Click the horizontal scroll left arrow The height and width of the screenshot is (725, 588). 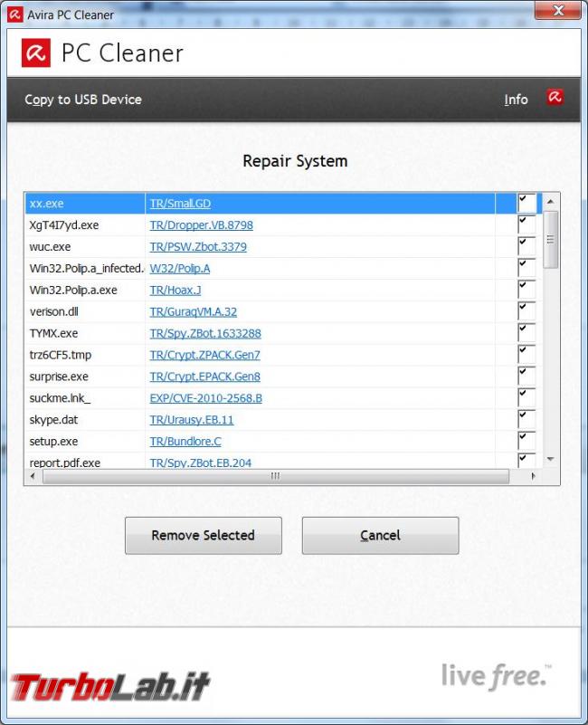click(x=33, y=476)
